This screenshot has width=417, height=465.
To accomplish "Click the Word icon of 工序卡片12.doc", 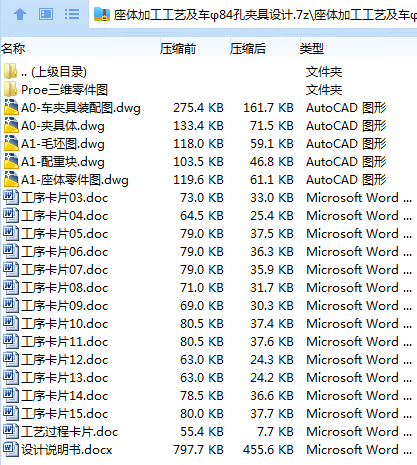I will [11, 359].
